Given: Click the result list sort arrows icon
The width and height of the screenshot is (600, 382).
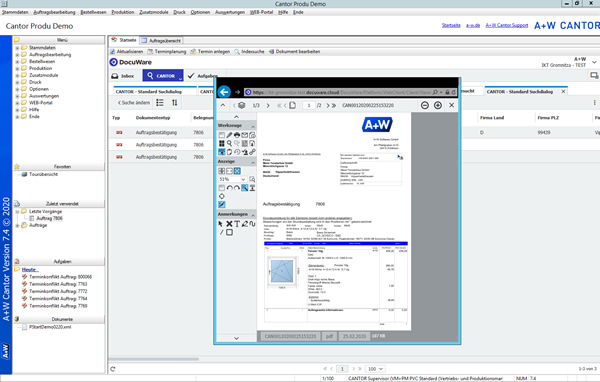Looking at the screenshot, I should [174, 103].
